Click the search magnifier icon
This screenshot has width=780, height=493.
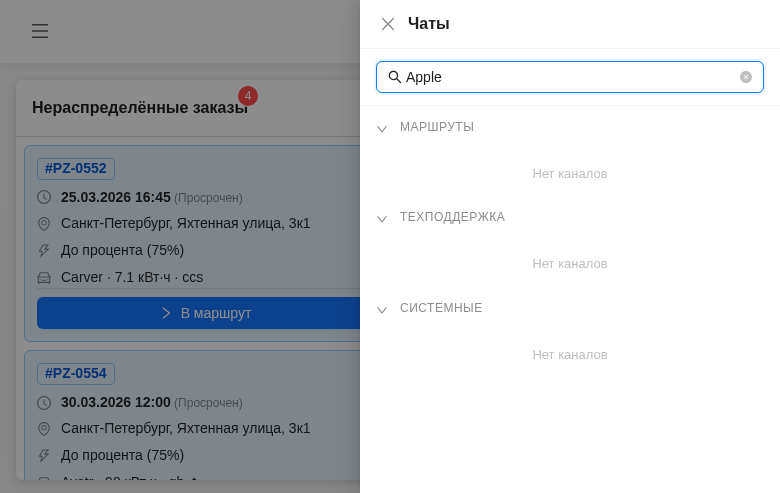(395, 77)
